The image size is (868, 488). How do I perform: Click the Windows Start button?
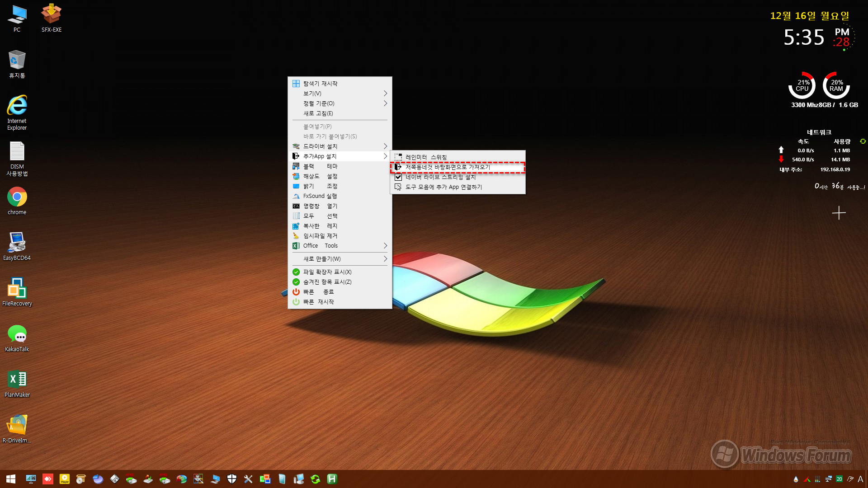11,479
